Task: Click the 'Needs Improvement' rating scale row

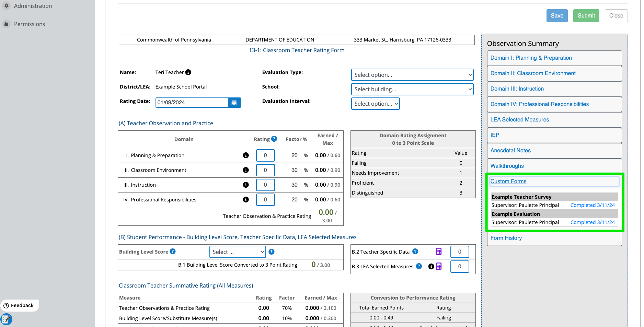Action: coord(413,173)
